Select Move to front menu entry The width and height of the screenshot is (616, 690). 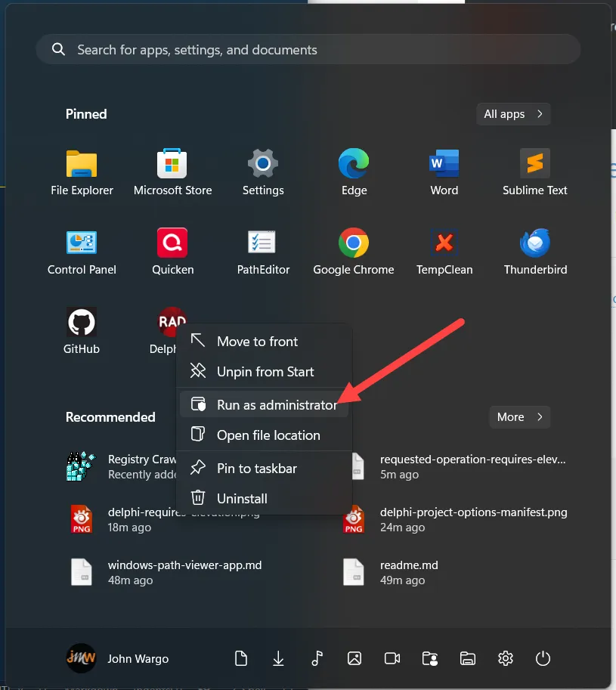coord(264,342)
